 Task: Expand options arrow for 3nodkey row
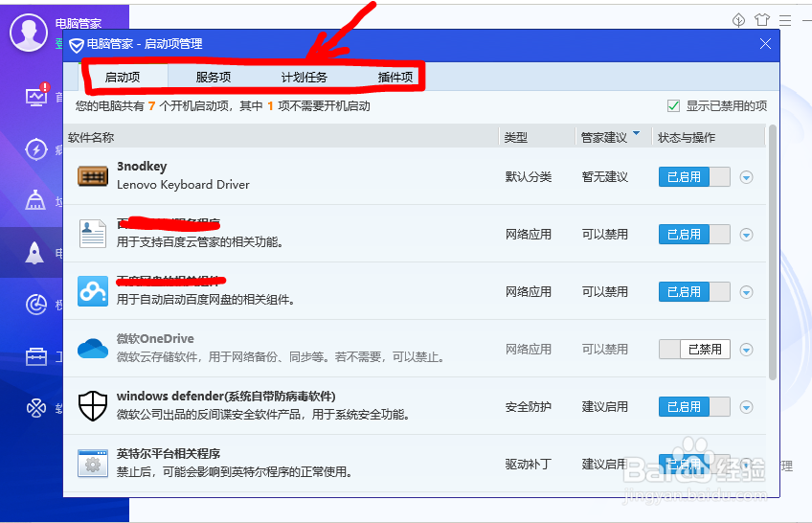pos(746,177)
